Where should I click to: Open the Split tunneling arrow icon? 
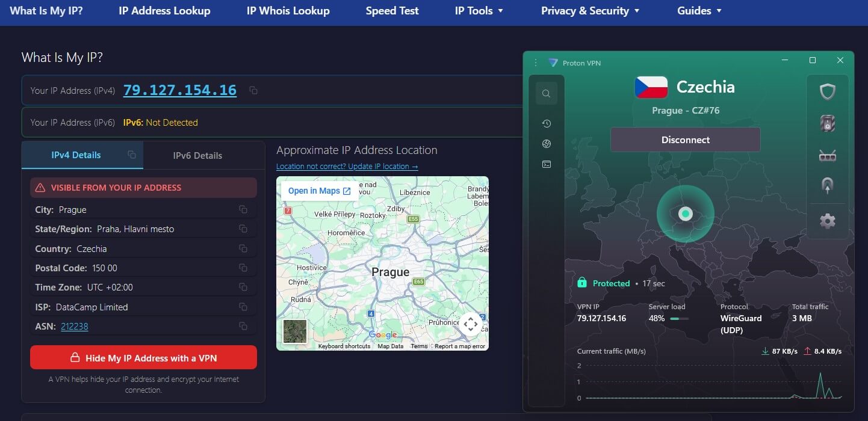pos(828,186)
